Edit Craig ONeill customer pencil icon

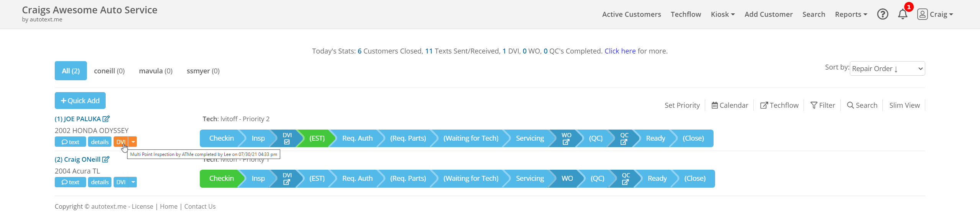point(106,159)
